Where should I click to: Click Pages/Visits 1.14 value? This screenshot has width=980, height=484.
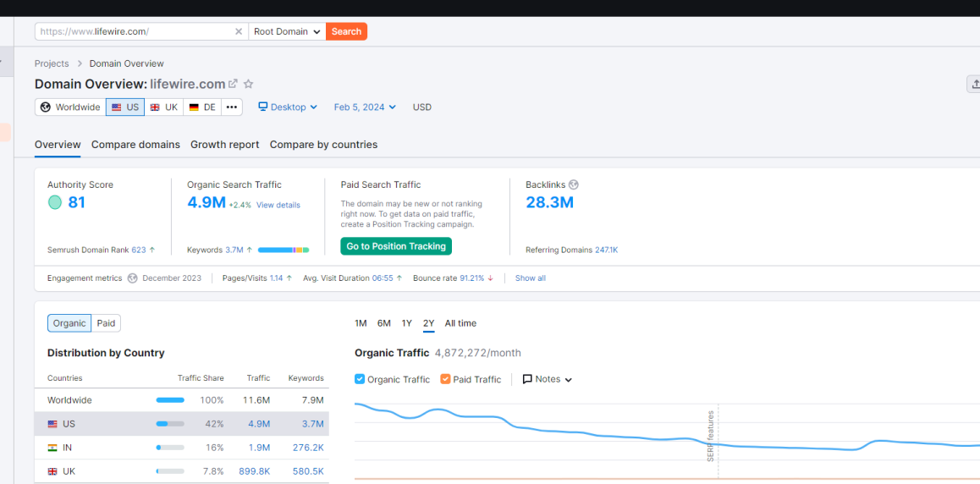coord(276,278)
